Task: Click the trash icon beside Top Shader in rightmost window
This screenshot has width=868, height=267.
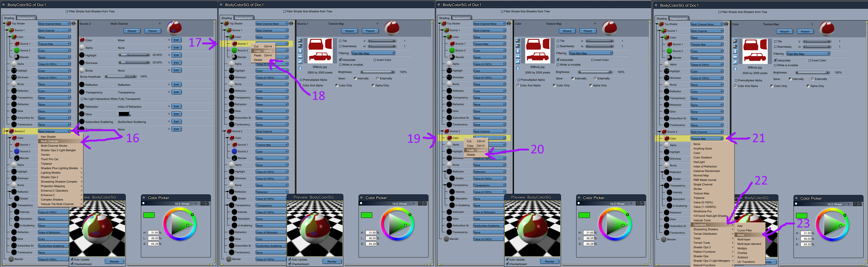Action: pyautogui.click(x=726, y=24)
